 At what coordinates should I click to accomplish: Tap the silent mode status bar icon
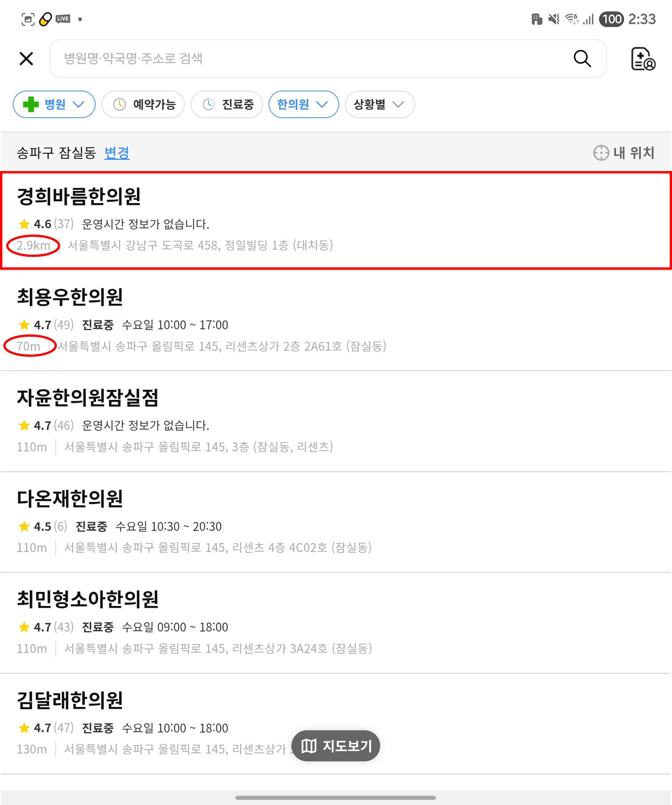(554, 19)
